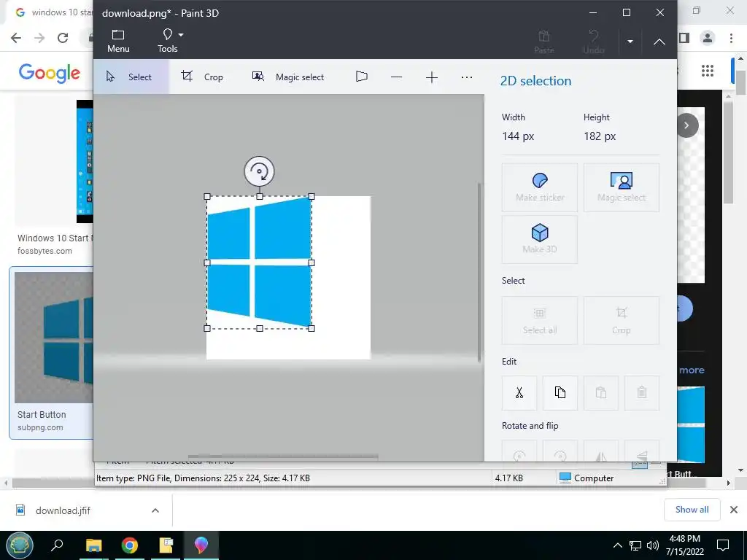
Task: Click Make 3D button
Action: 540,239
